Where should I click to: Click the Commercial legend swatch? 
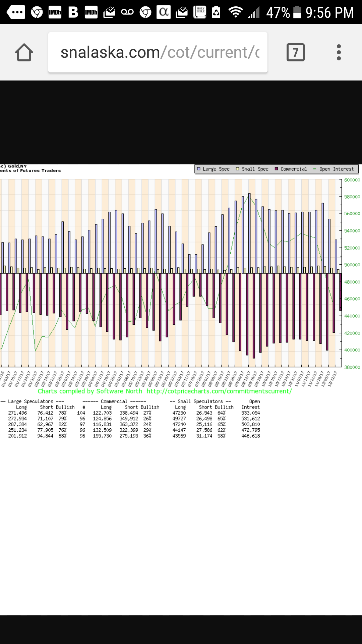pos(277,169)
